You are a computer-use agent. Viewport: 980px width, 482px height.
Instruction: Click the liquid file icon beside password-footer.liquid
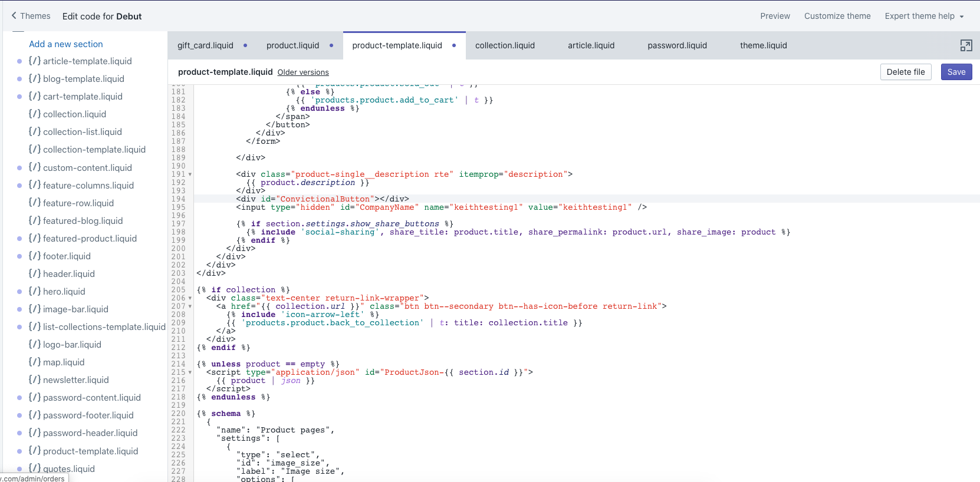click(x=35, y=415)
